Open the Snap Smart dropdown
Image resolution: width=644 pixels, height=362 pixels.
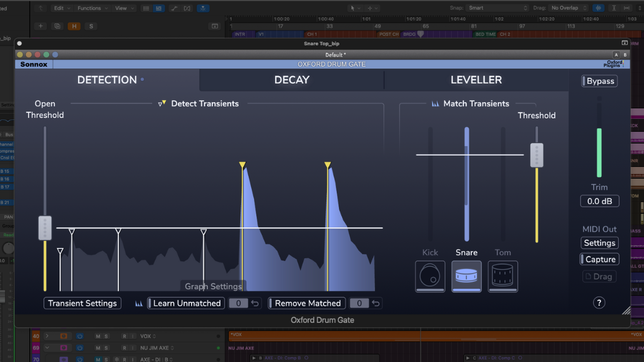click(498, 8)
